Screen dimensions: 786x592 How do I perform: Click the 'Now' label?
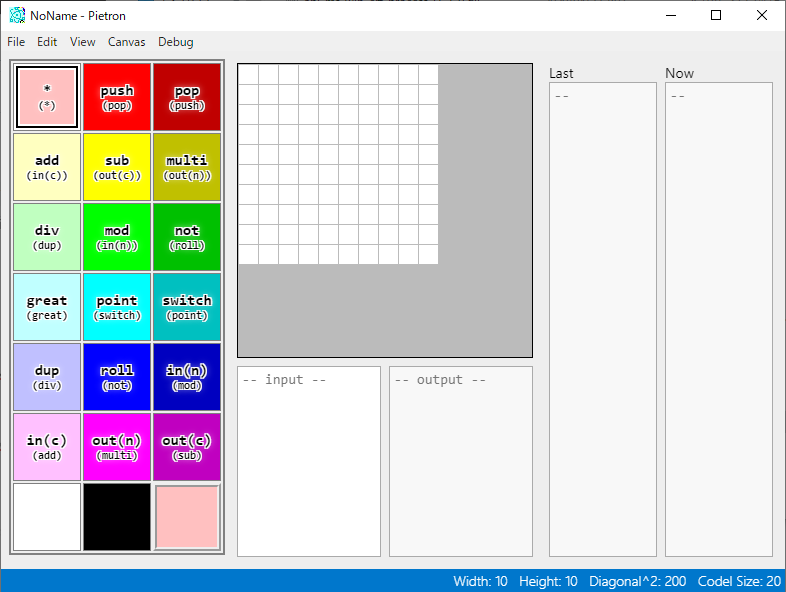[x=679, y=73]
